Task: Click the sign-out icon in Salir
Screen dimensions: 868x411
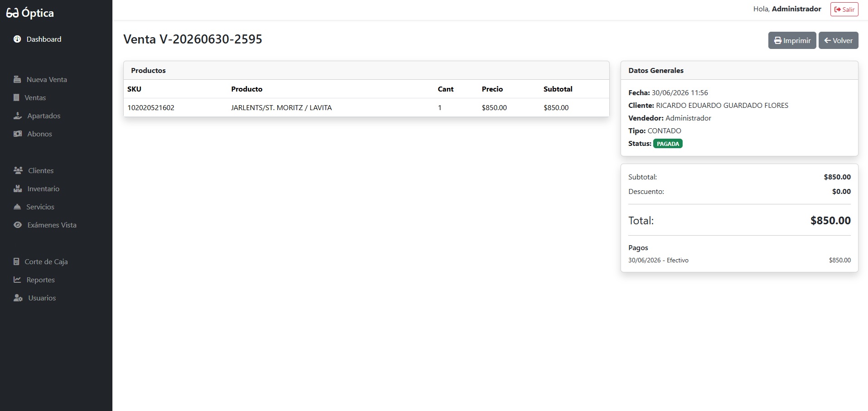Action: point(838,10)
